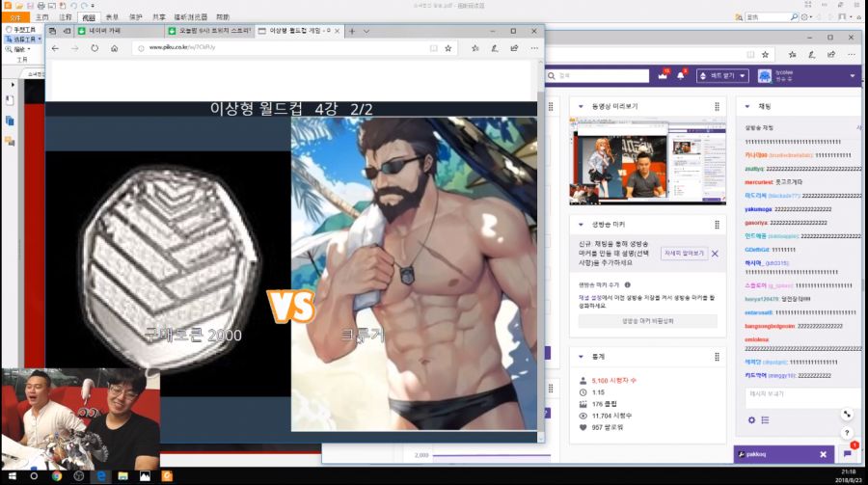This screenshot has height=485, width=868.
Task: Go forward in the Edge browser
Action: pyautogui.click(x=74, y=49)
